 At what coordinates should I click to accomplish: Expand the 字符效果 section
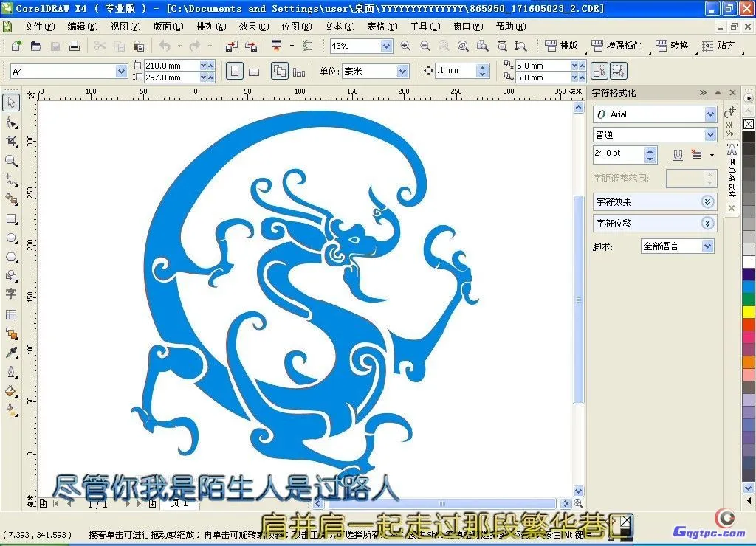707,201
